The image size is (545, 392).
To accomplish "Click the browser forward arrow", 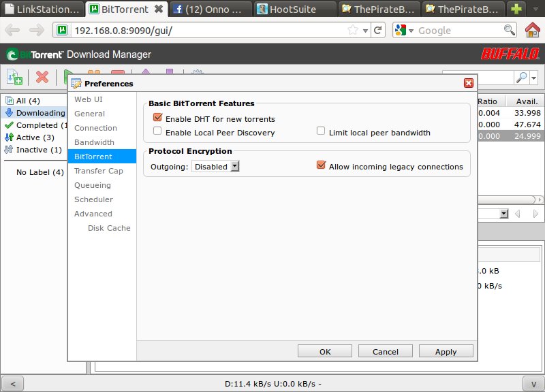I will [37, 30].
